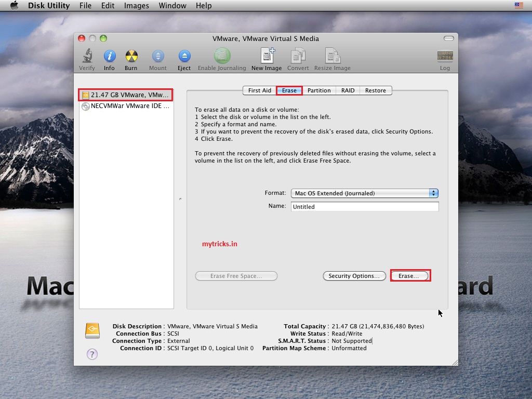
Task: Open the Info toolbar icon
Action: [x=110, y=56]
